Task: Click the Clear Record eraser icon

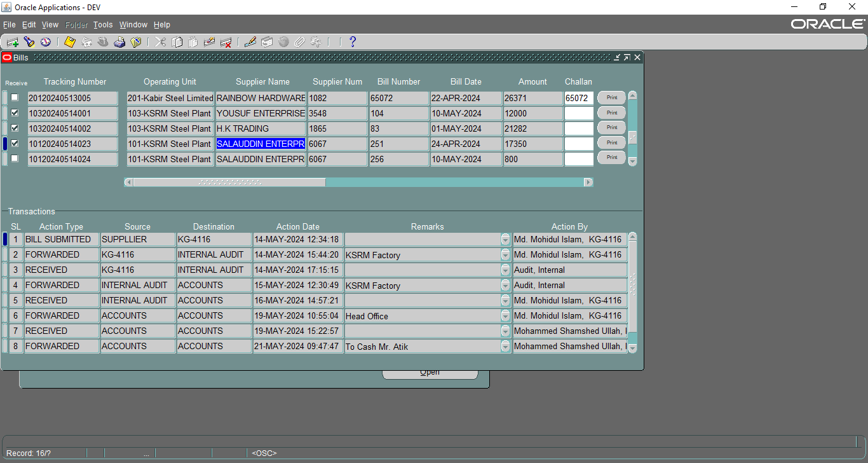Action: coord(209,42)
